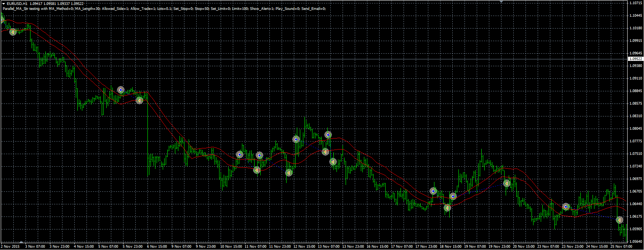Click the 1.10715 price scale label
Image resolution: width=644 pixels, height=250 pixels.
(635, 3)
